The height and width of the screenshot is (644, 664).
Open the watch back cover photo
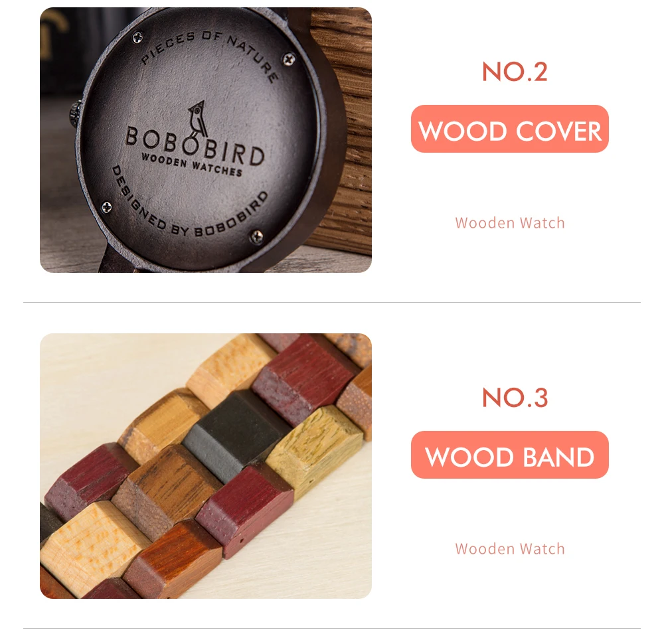click(206, 140)
